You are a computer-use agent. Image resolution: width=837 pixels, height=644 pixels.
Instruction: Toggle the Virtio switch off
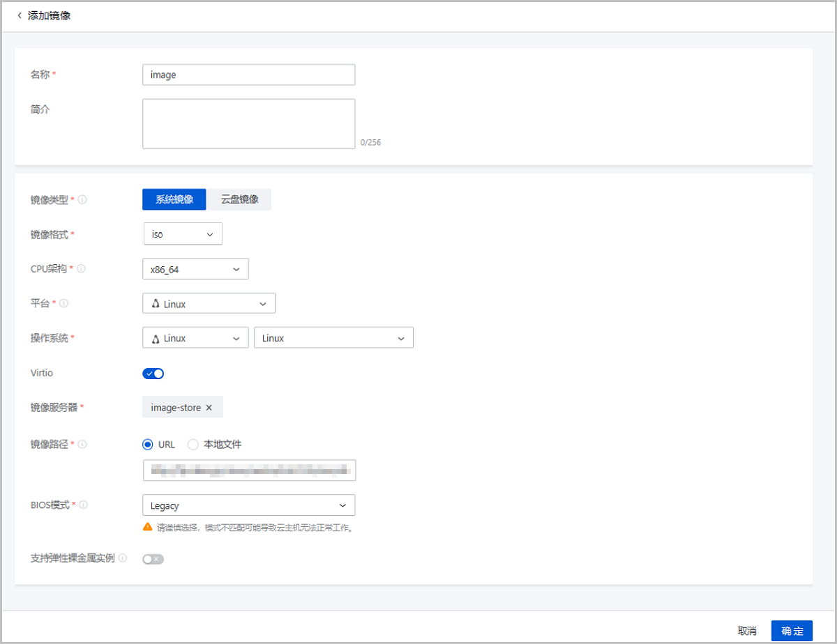(x=153, y=374)
